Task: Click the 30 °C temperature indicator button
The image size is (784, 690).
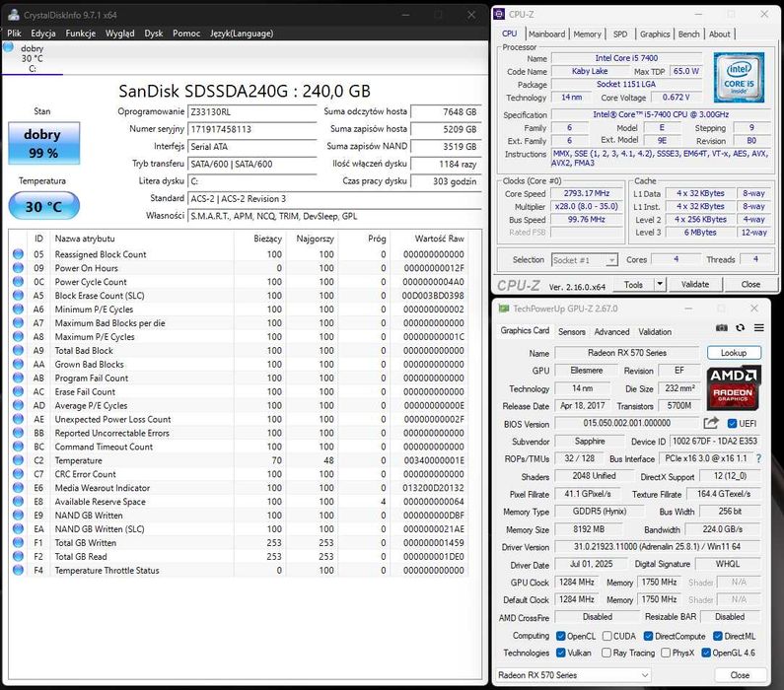Action: pos(43,205)
